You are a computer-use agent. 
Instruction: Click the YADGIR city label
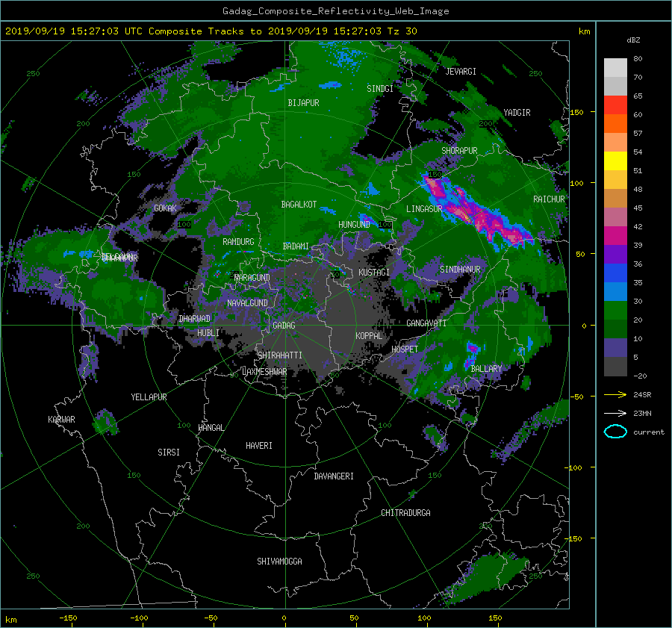(517, 113)
